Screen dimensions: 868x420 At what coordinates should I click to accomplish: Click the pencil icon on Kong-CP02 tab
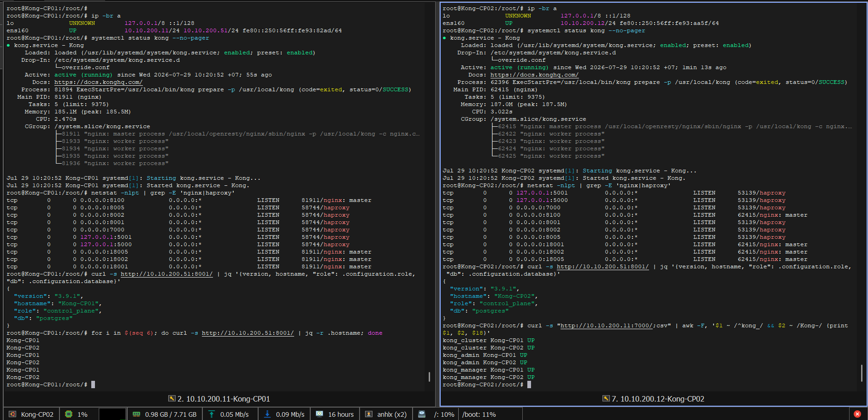(x=606, y=398)
